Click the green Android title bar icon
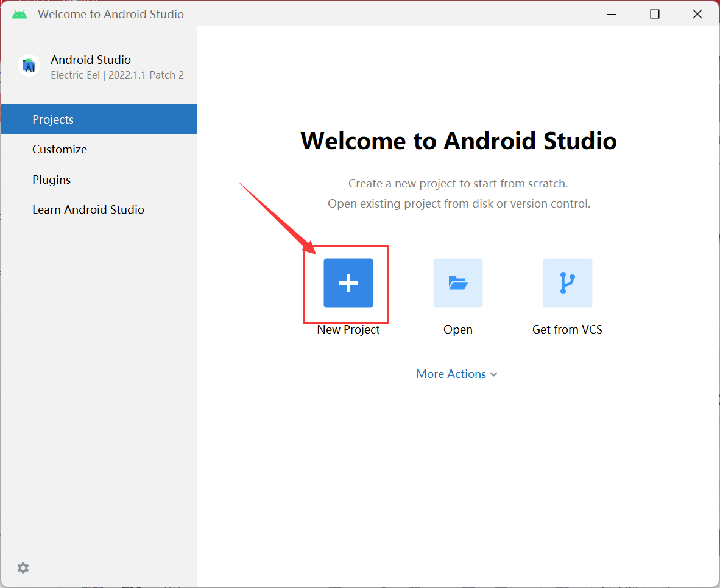Viewport: 720px width, 588px height. pos(19,14)
